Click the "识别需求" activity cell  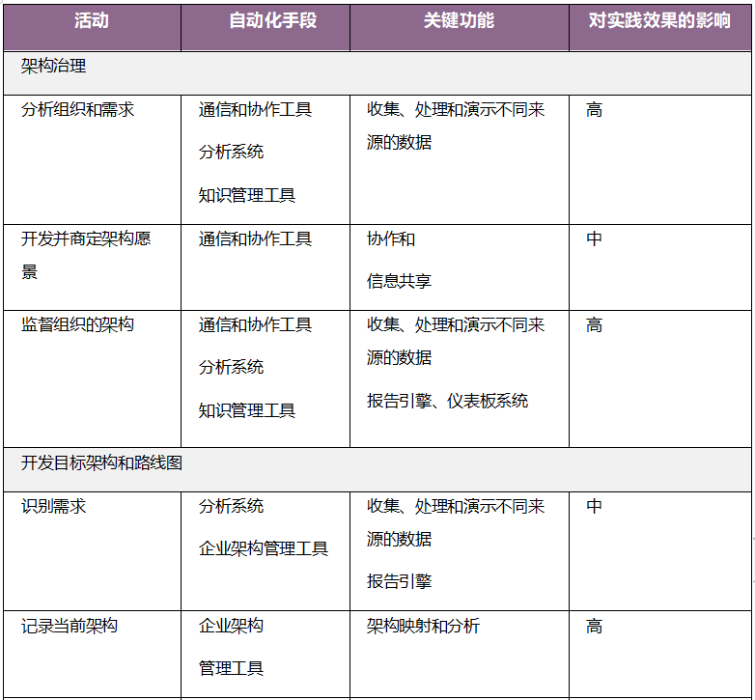pyautogui.click(x=53, y=506)
